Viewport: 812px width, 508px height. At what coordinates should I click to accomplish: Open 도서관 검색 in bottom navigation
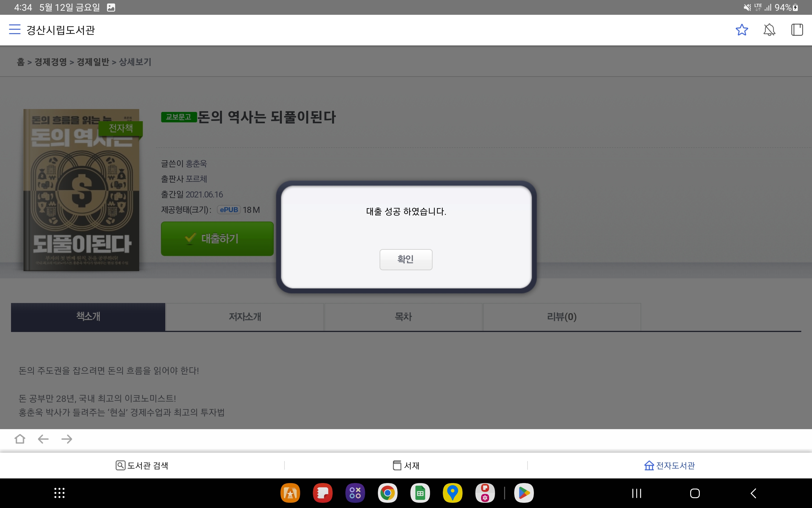point(142,465)
